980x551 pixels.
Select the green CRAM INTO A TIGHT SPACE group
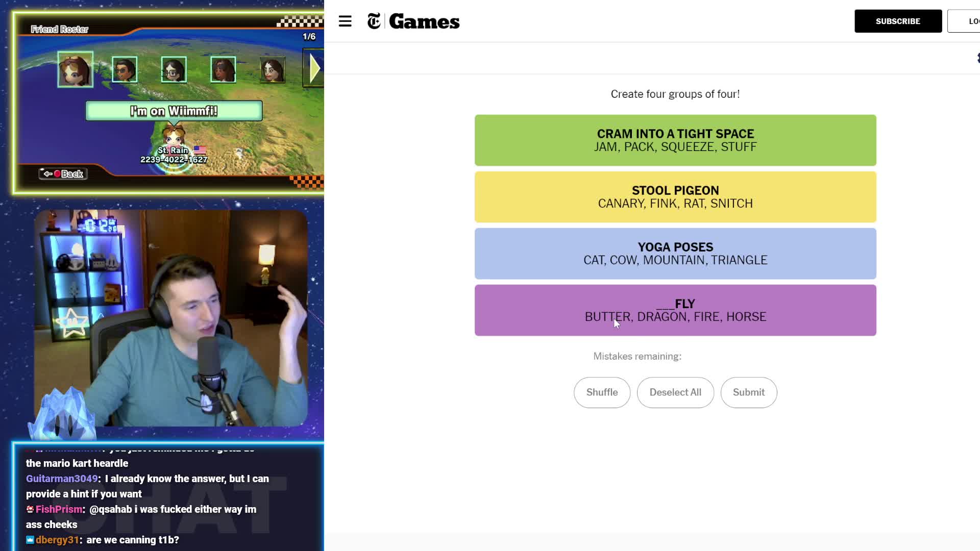[675, 140]
